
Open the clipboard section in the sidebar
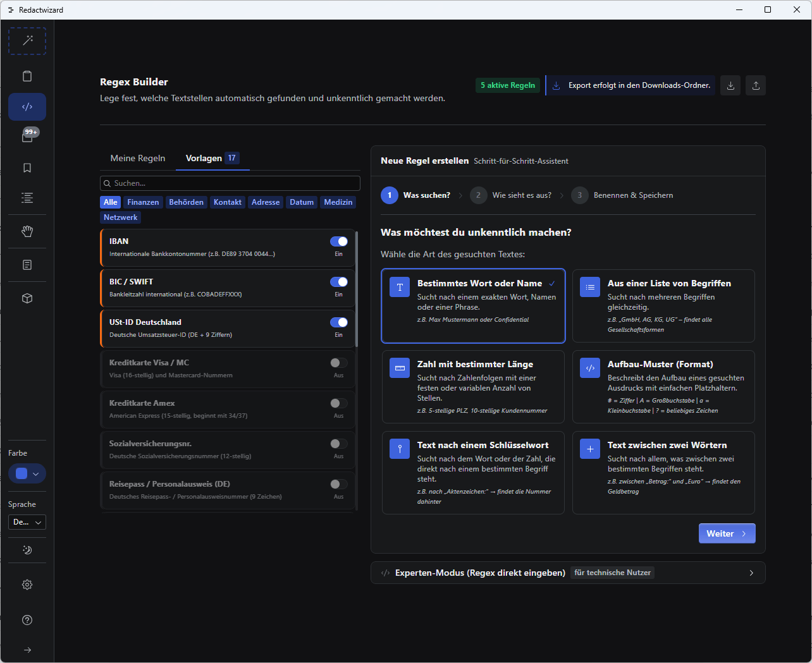[x=27, y=76]
